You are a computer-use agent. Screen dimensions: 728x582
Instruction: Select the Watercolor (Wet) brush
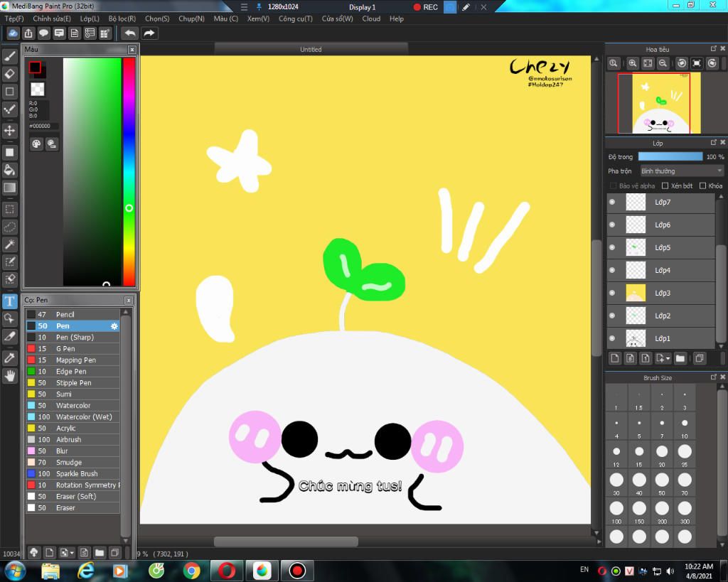click(83, 417)
